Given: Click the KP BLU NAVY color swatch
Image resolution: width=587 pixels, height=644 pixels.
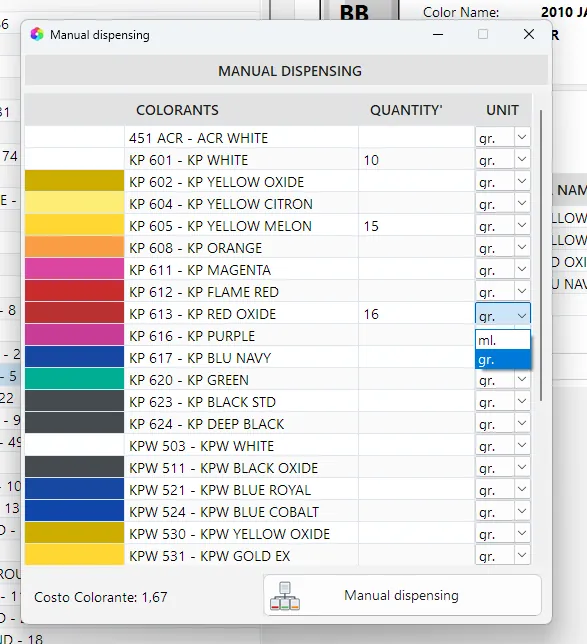Looking at the screenshot, I should point(74,357).
